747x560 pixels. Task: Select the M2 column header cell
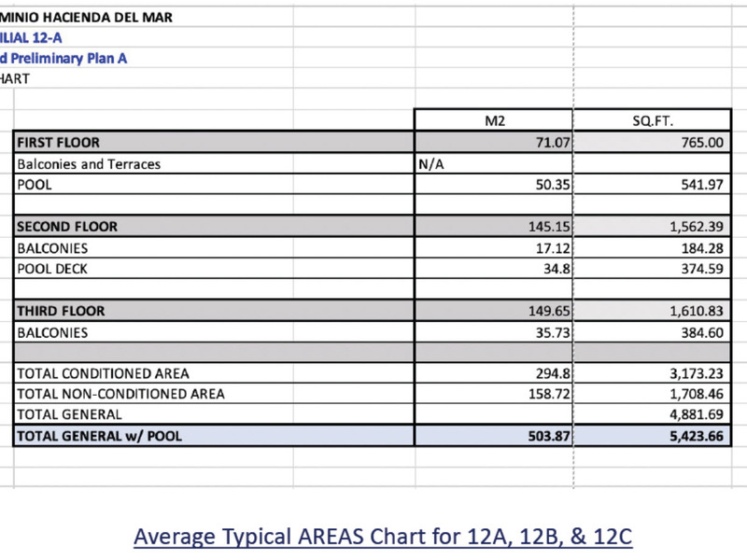pyautogui.click(x=494, y=120)
